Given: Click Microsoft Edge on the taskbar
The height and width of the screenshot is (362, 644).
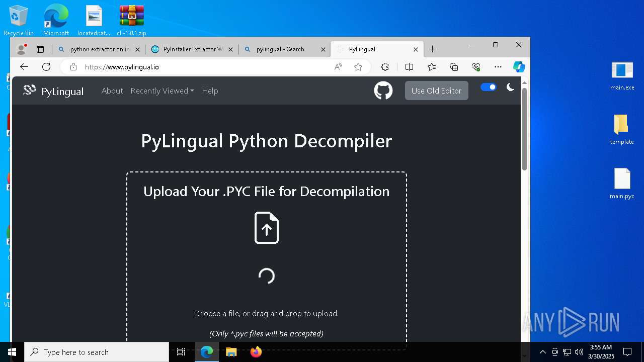Looking at the screenshot, I should 207,352.
